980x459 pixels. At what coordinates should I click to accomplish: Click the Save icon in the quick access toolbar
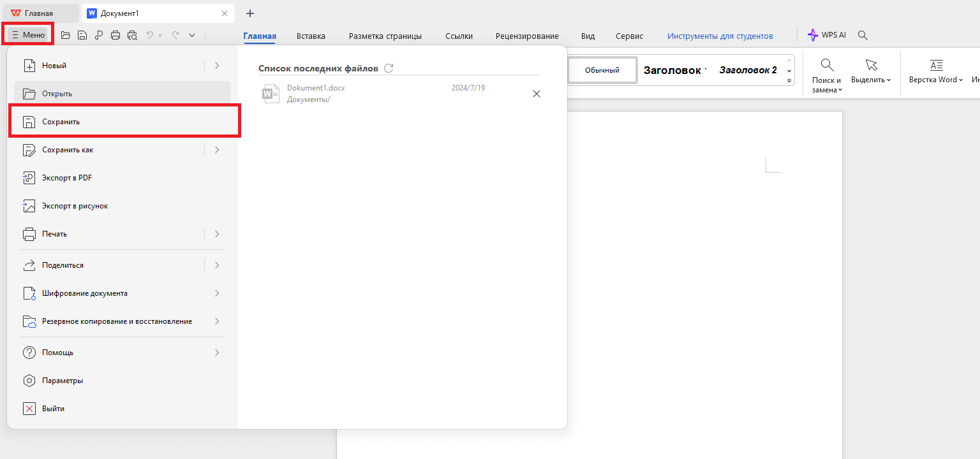[x=82, y=35]
